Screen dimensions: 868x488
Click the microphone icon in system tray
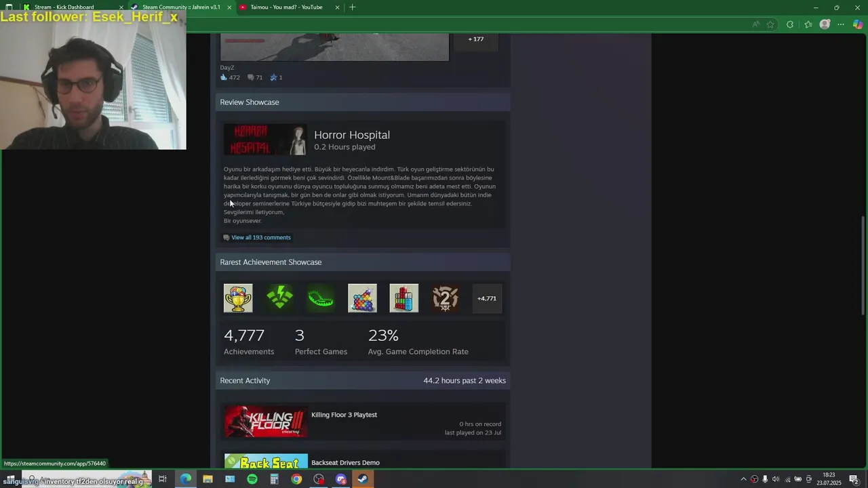(x=765, y=479)
